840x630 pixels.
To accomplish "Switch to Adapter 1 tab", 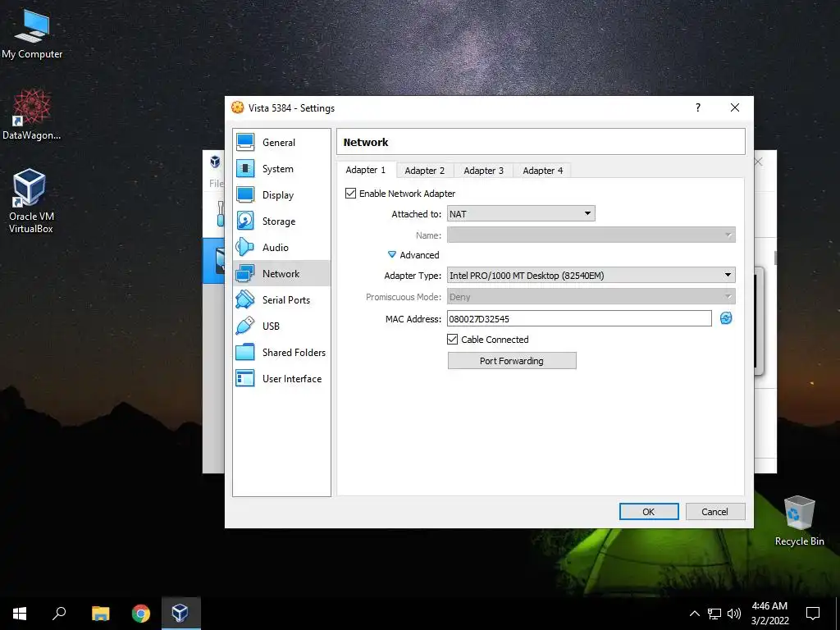I will pos(365,170).
